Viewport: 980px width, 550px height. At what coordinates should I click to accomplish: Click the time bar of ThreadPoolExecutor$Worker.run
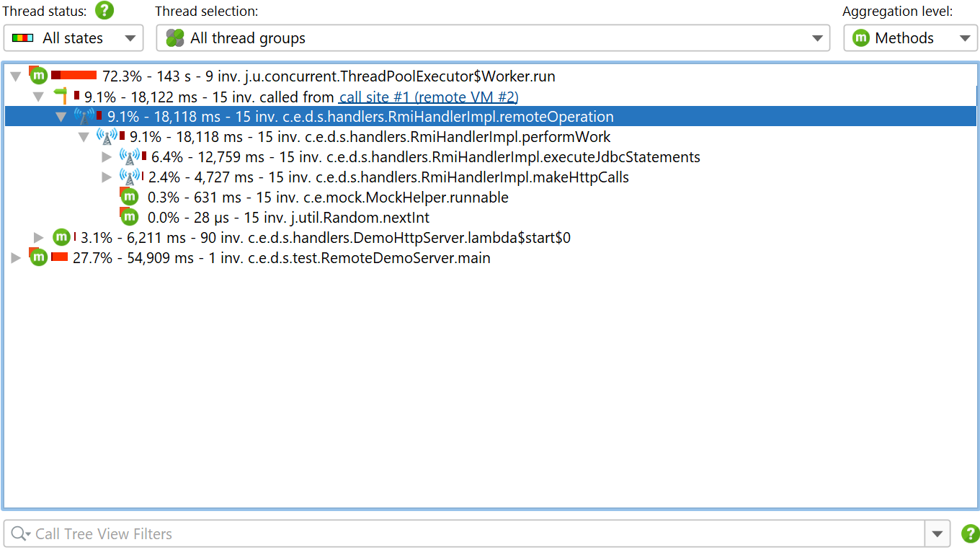pyautogui.click(x=73, y=75)
